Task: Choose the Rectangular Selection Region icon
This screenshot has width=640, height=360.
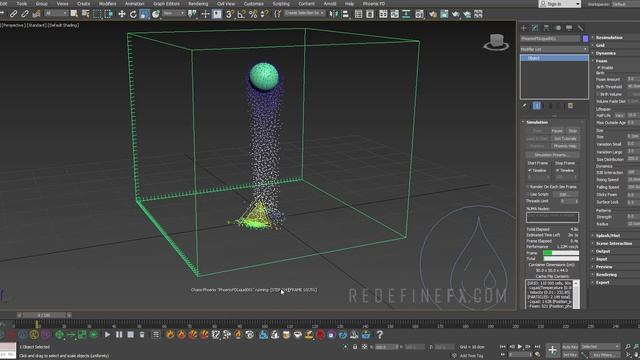Action: click(97, 14)
